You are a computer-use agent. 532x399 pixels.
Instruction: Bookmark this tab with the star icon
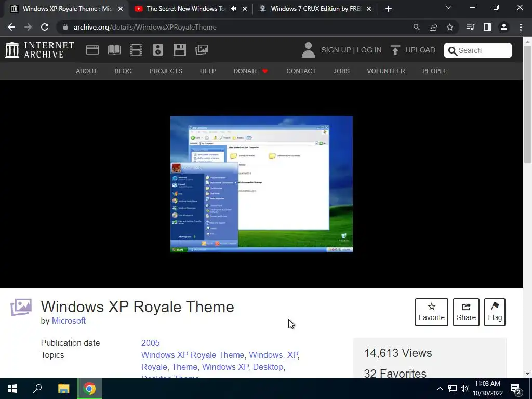[450, 27]
